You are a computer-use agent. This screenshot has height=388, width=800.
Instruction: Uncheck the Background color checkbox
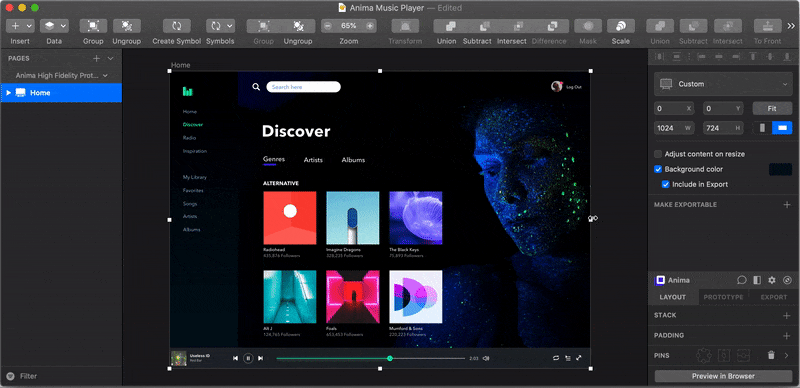[658, 169]
